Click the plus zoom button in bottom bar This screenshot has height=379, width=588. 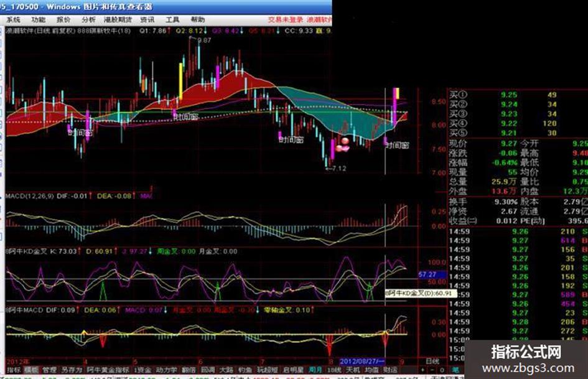[423, 370]
